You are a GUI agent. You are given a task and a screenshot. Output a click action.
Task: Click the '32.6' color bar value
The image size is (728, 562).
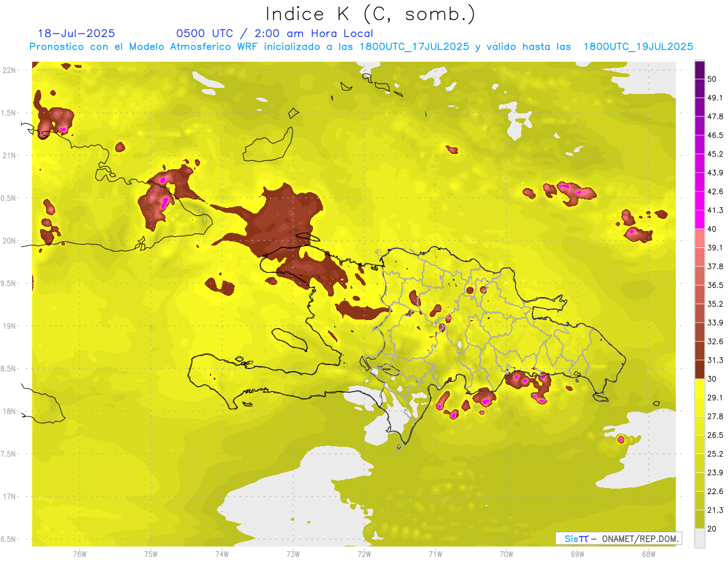point(715,341)
